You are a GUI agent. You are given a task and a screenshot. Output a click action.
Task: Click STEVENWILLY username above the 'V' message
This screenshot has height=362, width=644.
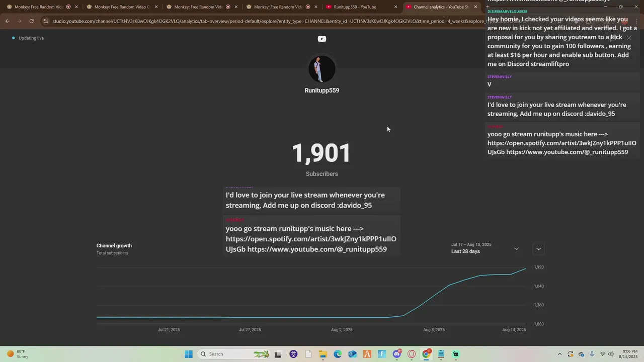click(500, 77)
